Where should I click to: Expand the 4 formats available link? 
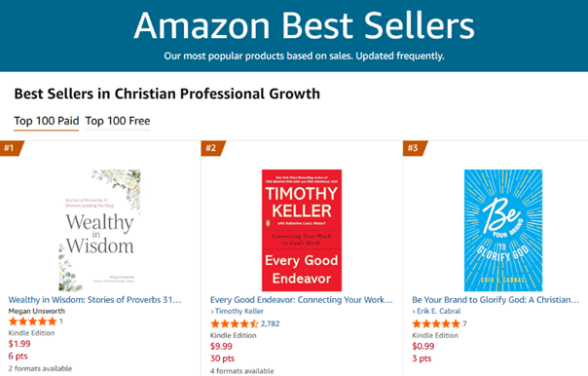coord(241,371)
